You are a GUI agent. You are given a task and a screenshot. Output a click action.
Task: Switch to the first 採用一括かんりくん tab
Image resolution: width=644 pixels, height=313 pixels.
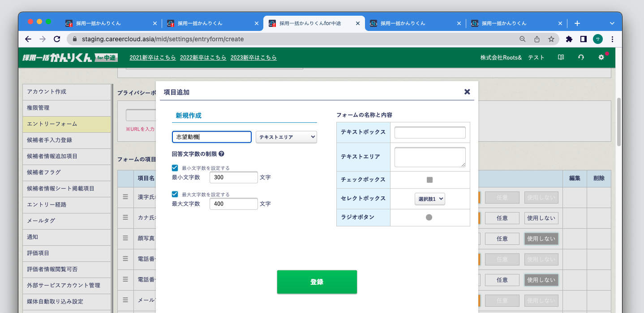point(107,23)
